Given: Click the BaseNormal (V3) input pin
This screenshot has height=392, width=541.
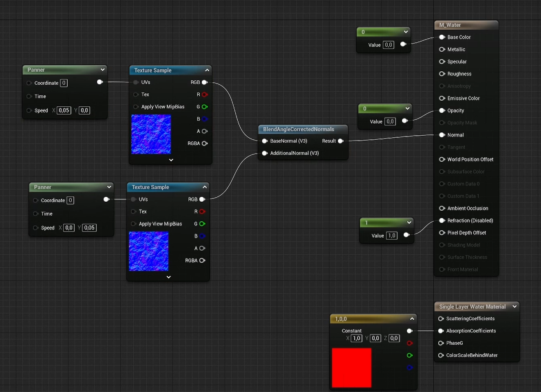Looking at the screenshot, I should (265, 141).
